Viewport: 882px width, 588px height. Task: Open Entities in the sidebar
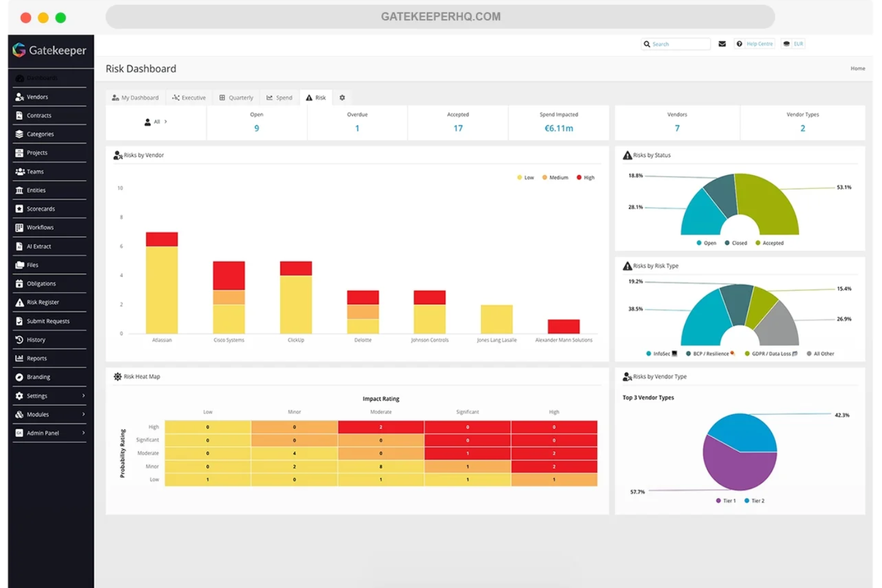(36, 190)
